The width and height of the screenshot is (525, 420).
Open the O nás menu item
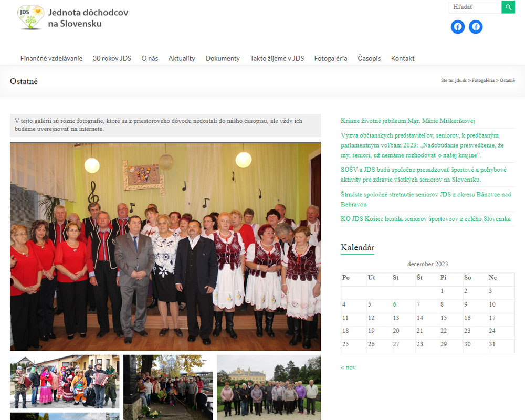150,58
